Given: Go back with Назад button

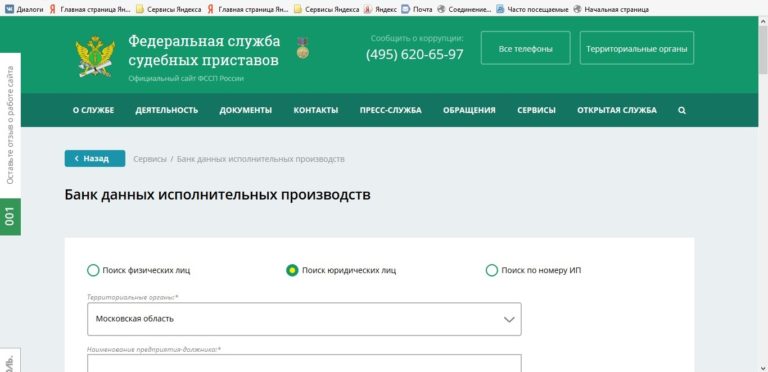Looking at the screenshot, I should (x=95, y=159).
